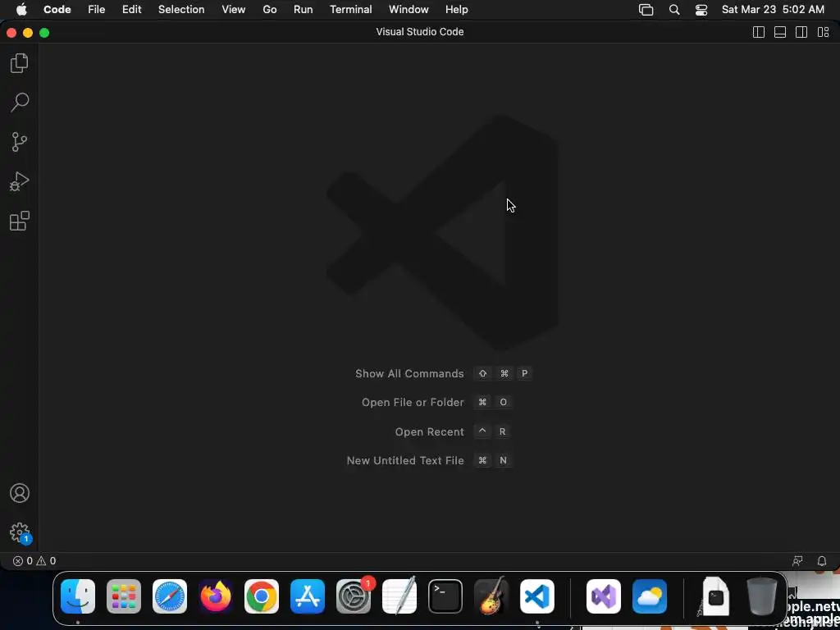Open the Accounts menu icon

pyautogui.click(x=20, y=493)
